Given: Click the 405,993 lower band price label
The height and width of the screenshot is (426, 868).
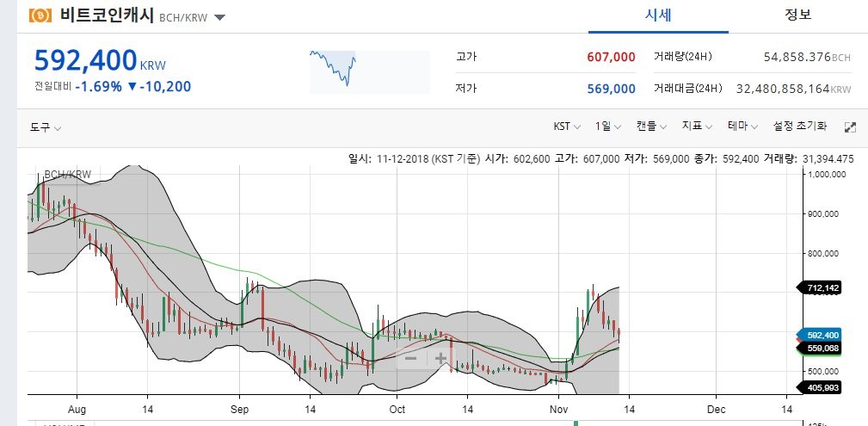Looking at the screenshot, I should coord(819,388).
